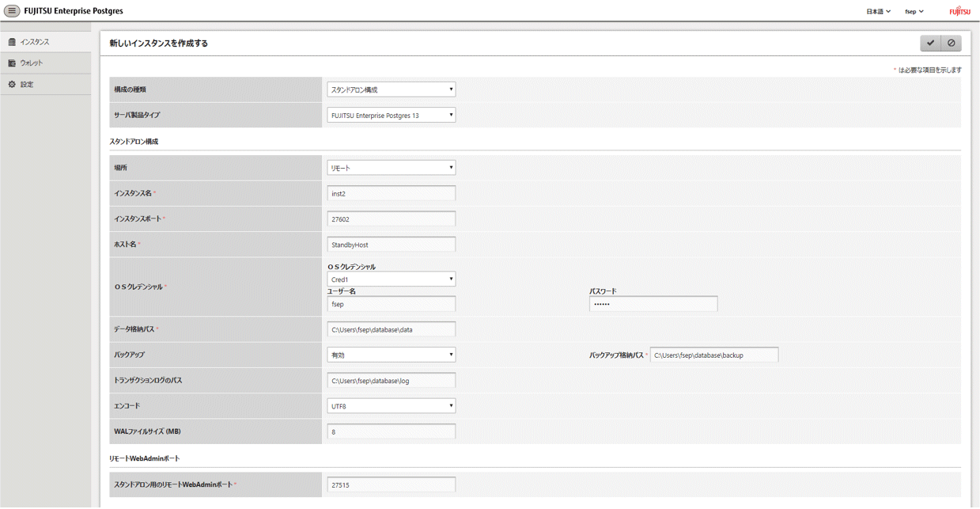This screenshot has height=509, width=980.
Task: Click the スタンドアロン用のリモートWebAdminポート label
Action: (173, 484)
